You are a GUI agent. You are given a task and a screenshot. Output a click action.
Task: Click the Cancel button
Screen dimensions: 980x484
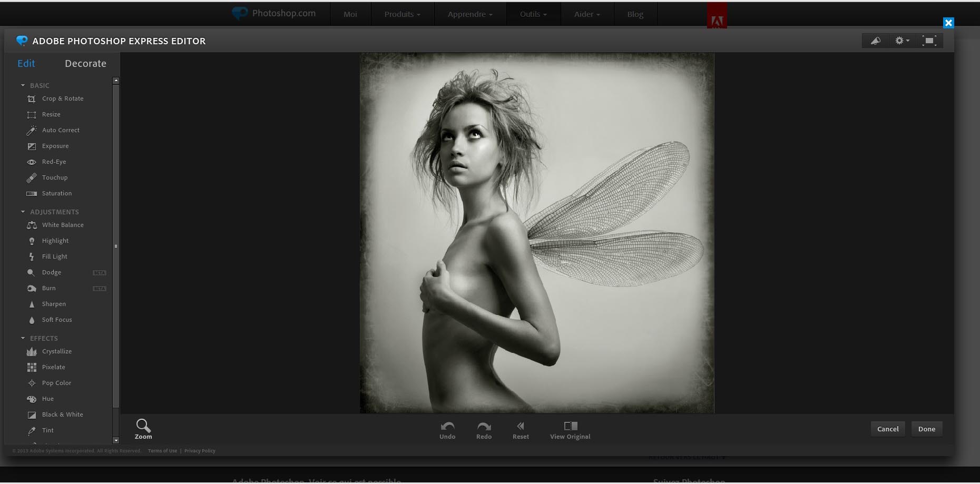(x=888, y=429)
